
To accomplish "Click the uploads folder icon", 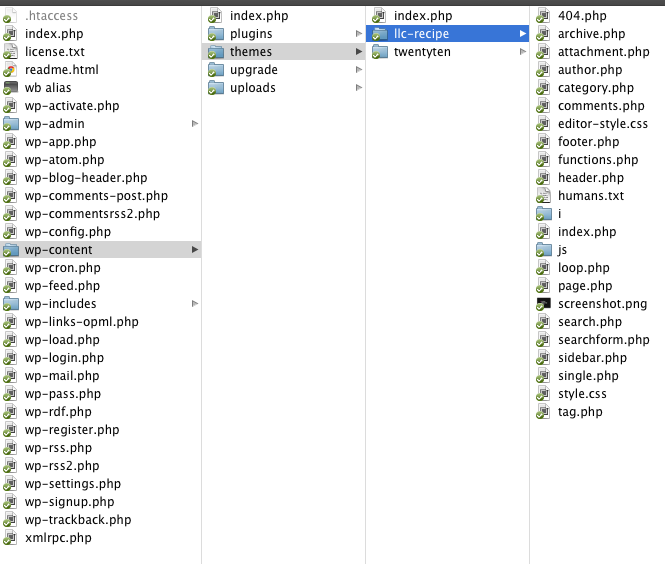I will (215, 88).
